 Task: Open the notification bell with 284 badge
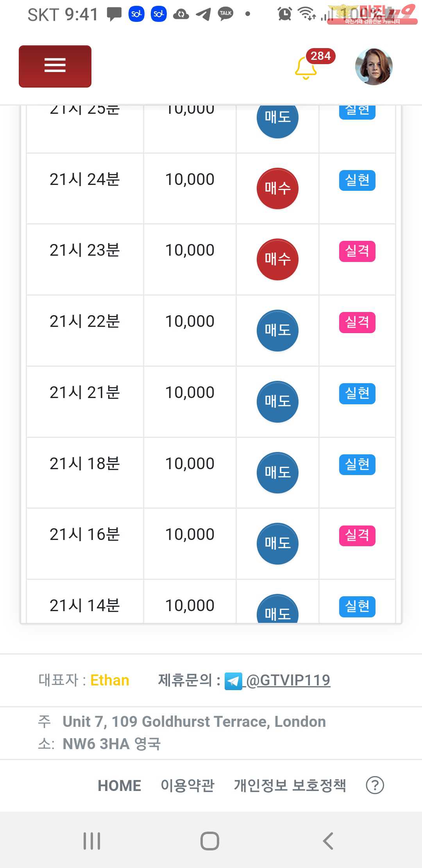(x=306, y=68)
